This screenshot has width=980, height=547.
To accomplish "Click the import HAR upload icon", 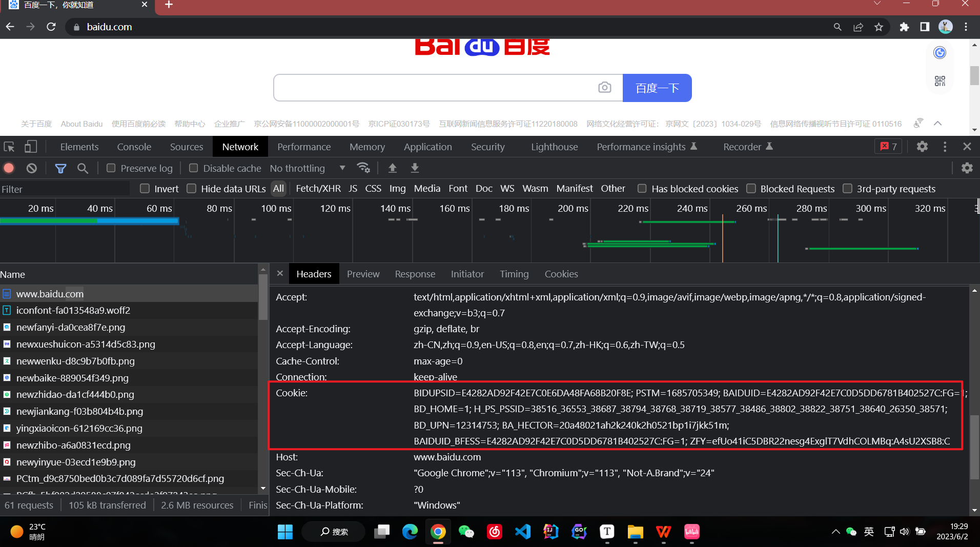I will (393, 168).
